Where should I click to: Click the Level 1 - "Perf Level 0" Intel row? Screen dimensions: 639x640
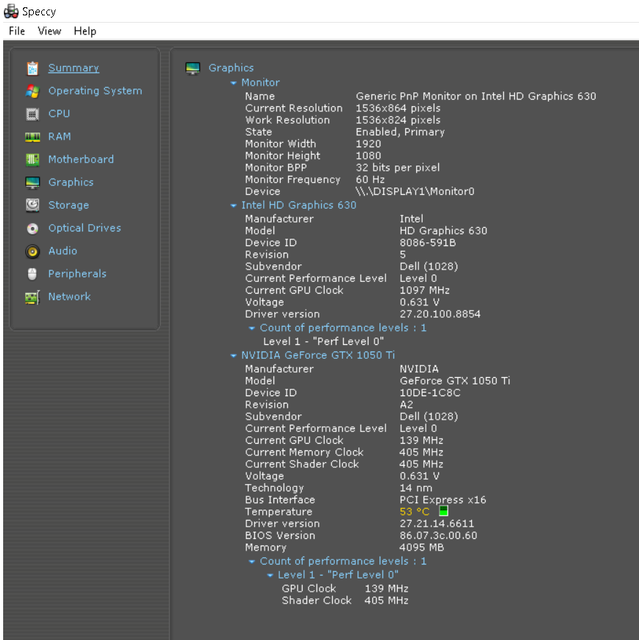pyautogui.click(x=323, y=342)
